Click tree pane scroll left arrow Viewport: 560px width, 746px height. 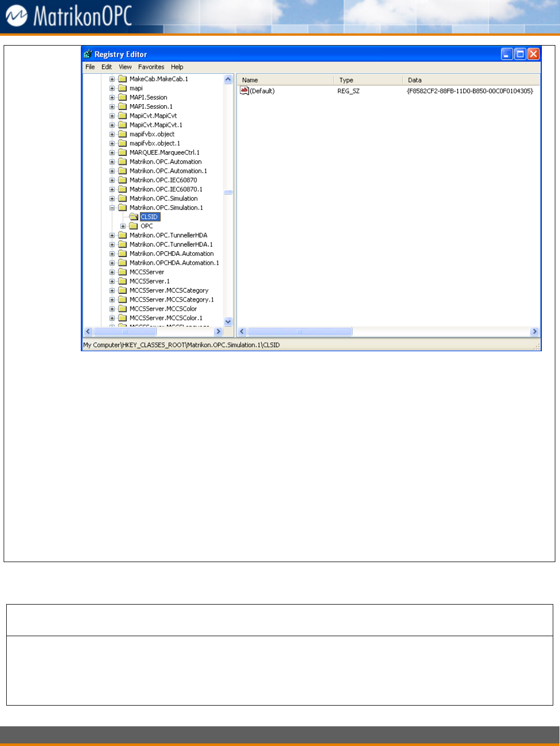click(x=88, y=332)
